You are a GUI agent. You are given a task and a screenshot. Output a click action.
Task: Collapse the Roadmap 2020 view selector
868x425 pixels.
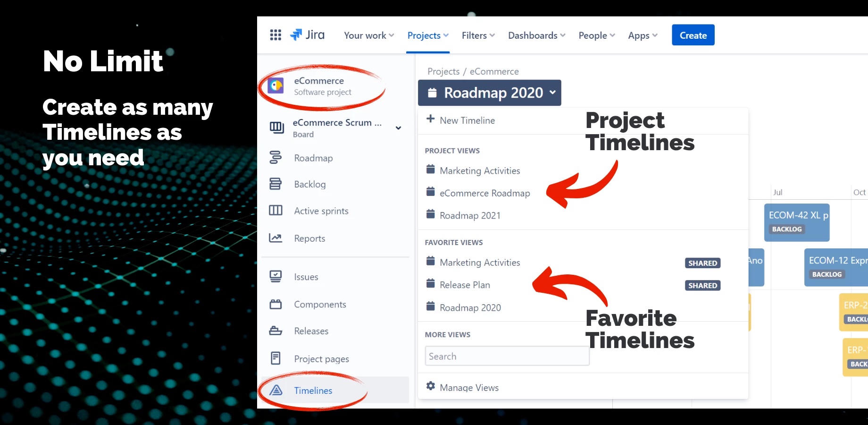pyautogui.click(x=490, y=93)
